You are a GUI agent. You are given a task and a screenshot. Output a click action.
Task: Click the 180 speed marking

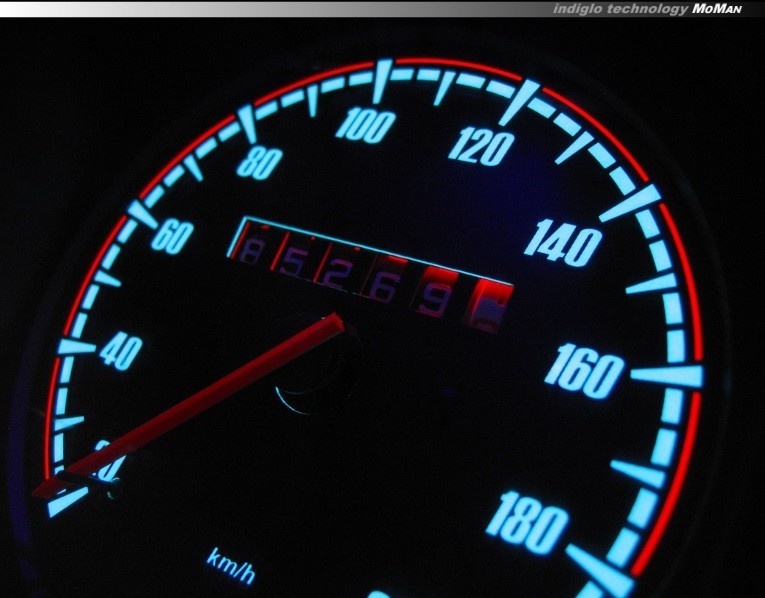pyautogui.click(x=527, y=522)
